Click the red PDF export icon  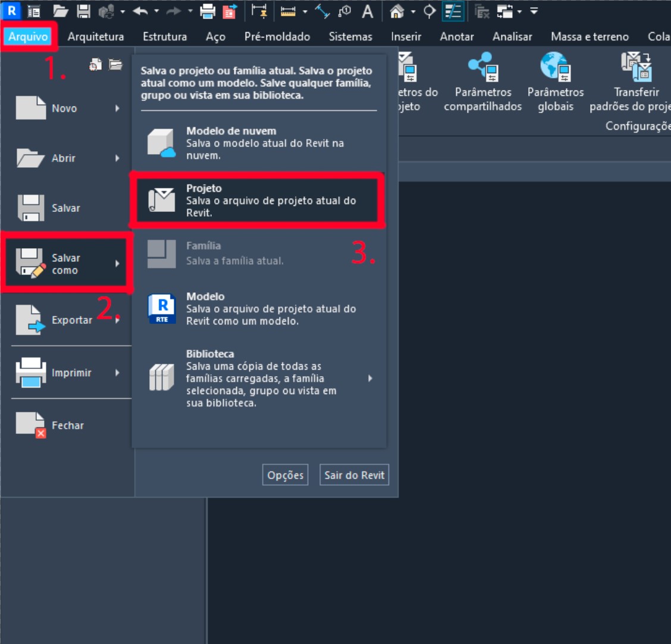pos(230,11)
